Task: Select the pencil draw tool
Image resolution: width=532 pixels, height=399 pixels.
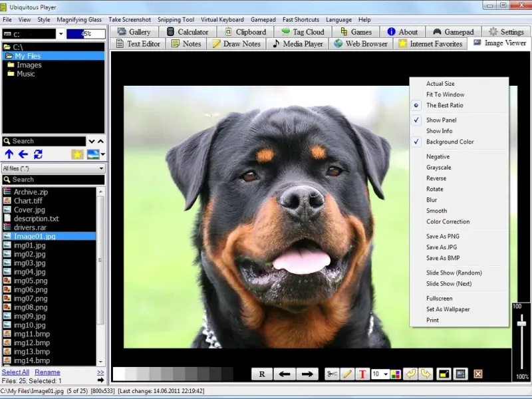Action: [347, 374]
